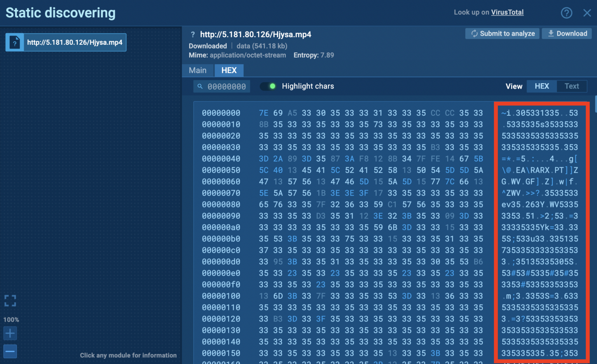Image resolution: width=597 pixels, height=364 pixels.
Task: Download the Hjysa.mp4 file
Action: click(x=567, y=34)
